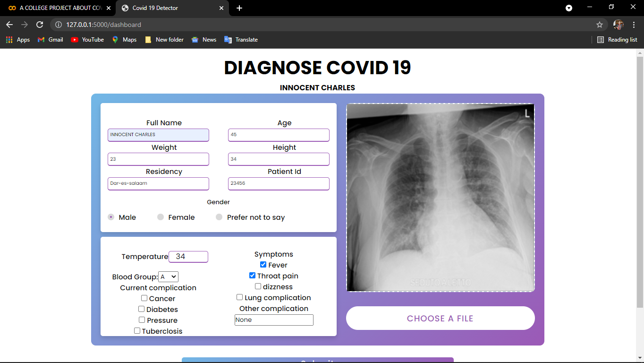Bookmark this page with the star icon
Viewport: 644px width, 363px height.
click(x=600, y=25)
